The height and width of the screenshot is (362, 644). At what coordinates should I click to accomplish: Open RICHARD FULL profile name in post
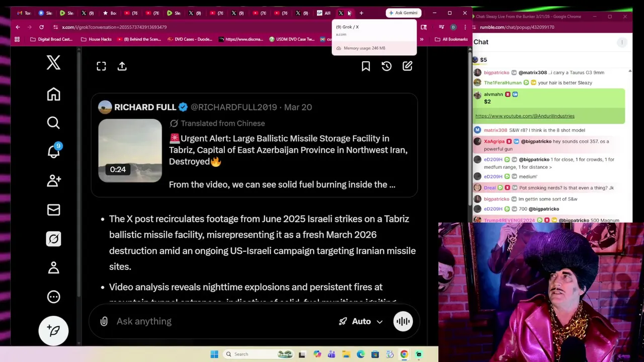click(x=145, y=107)
